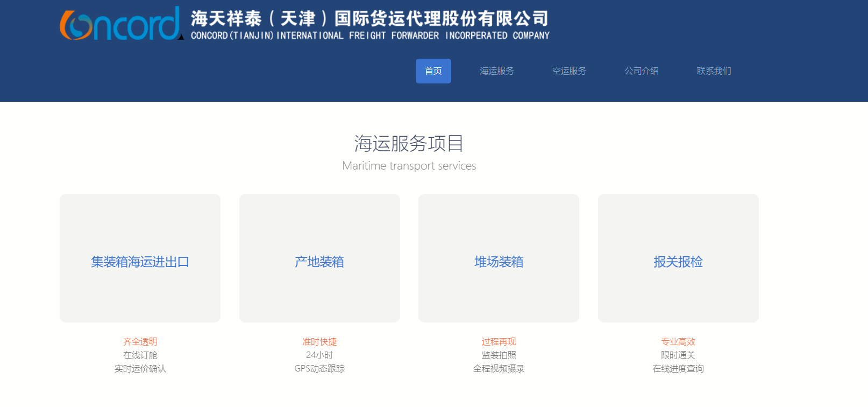Click the GPS动态跟踪 text
The image size is (868, 407).
pyautogui.click(x=319, y=369)
